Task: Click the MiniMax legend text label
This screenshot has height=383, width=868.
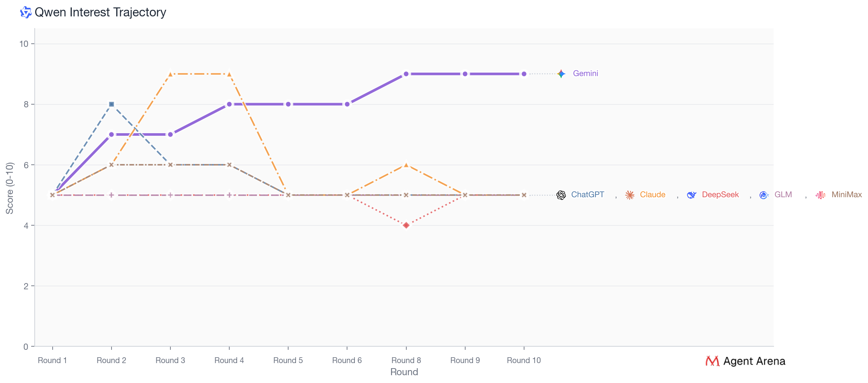Action: [847, 195]
